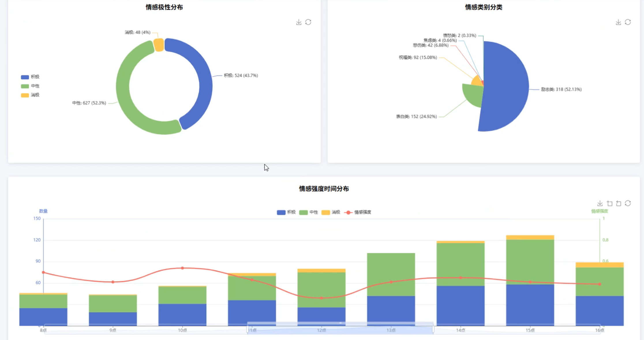This screenshot has height=340, width=644.
Task: Download the 情感极性分布 chart image
Action: [x=299, y=22]
